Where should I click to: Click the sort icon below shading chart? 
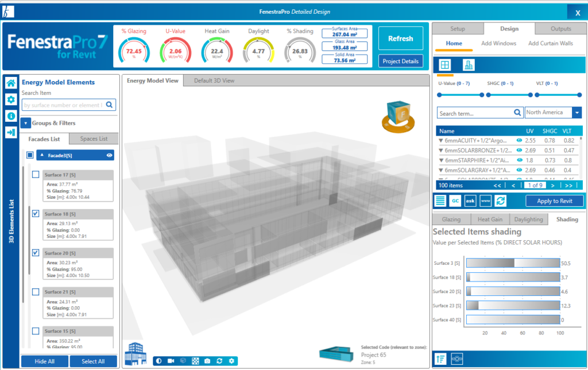pyautogui.click(x=440, y=359)
